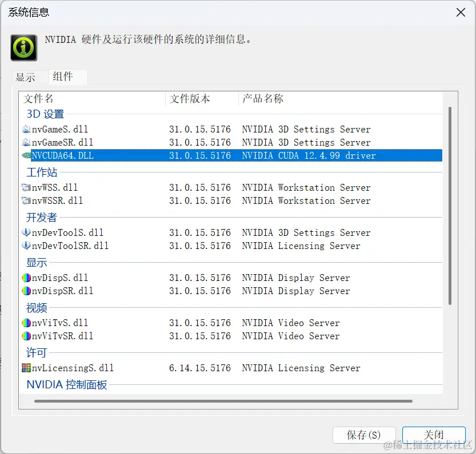
Task: Select the nvViTvSR.dll file name
Action: tap(62, 336)
